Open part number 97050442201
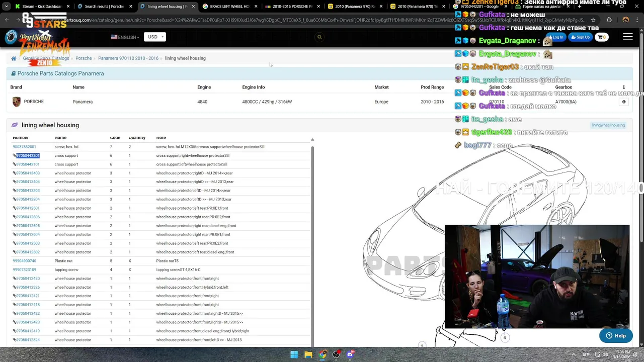This screenshot has width=644, height=362. [28, 156]
